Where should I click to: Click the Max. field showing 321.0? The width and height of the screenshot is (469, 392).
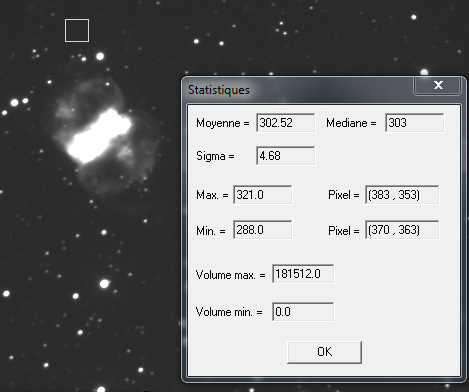pyautogui.click(x=263, y=195)
